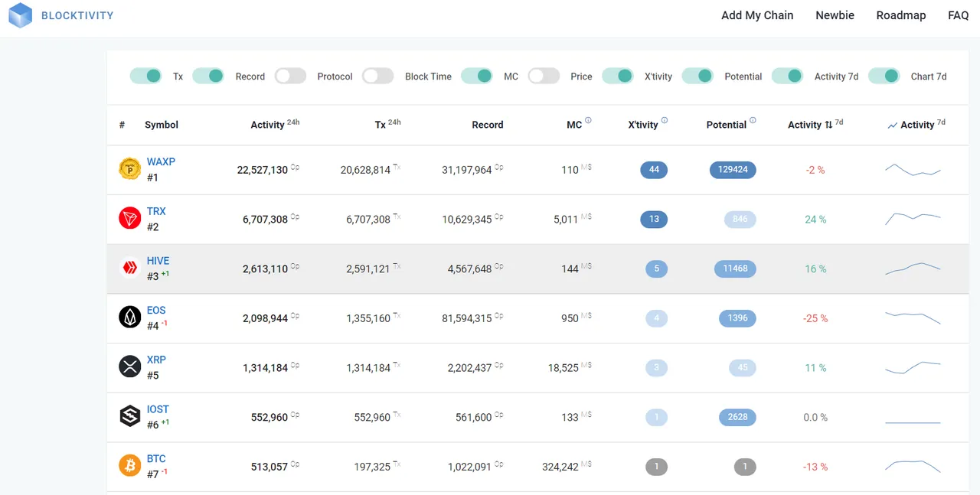Click the sort arrows in Activity 7d header
The height and width of the screenshot is (495, 980).
coord(828,125)
